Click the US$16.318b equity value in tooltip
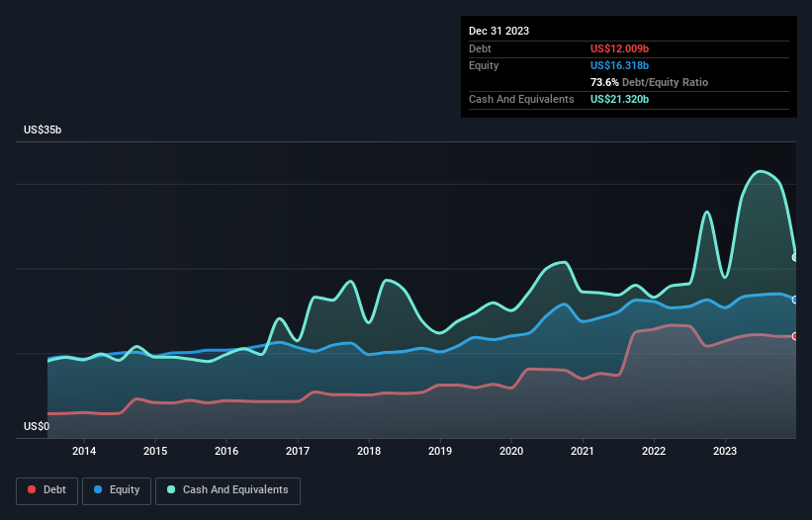The width and height of the screenshot is (812, 520). click(619, 65)
